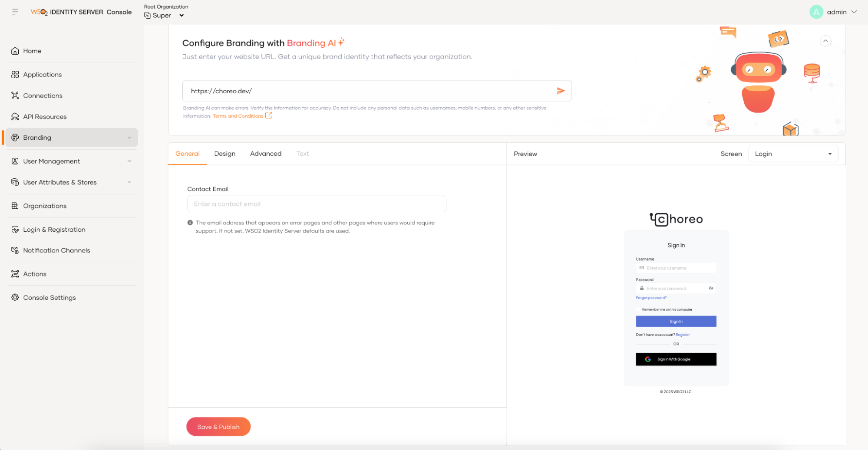Submit the website URL with send arrow
This screenshot has width=868, height=450.
point(561,91)
